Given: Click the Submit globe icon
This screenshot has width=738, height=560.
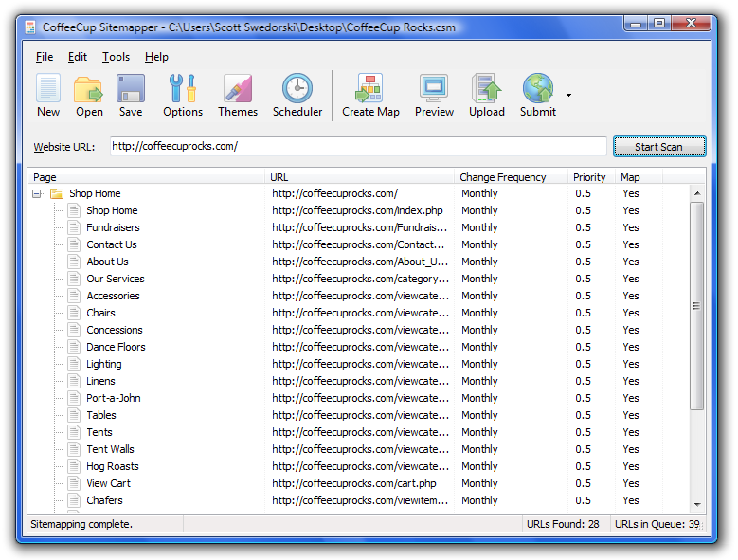Looking at the screenshot, I should click(537, 88).
